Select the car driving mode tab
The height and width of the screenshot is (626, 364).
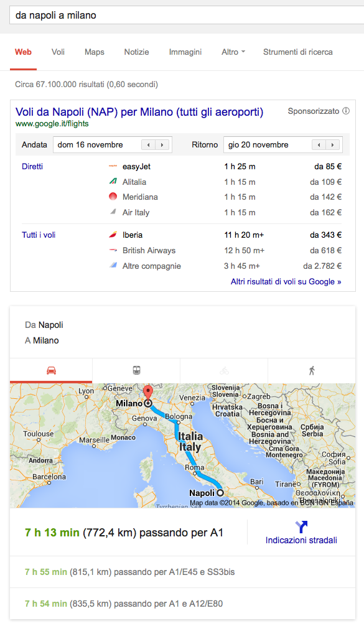(51, 370)
